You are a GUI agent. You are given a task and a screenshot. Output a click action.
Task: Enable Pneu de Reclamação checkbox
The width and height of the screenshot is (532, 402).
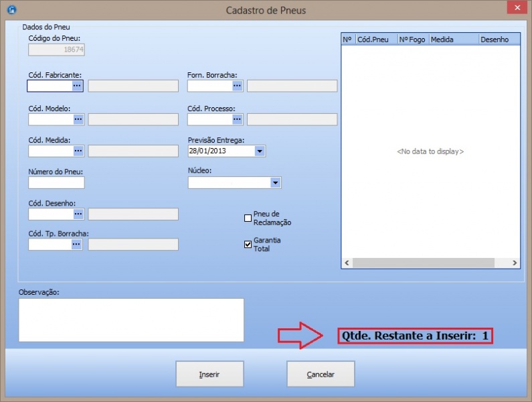pos(248,218)
